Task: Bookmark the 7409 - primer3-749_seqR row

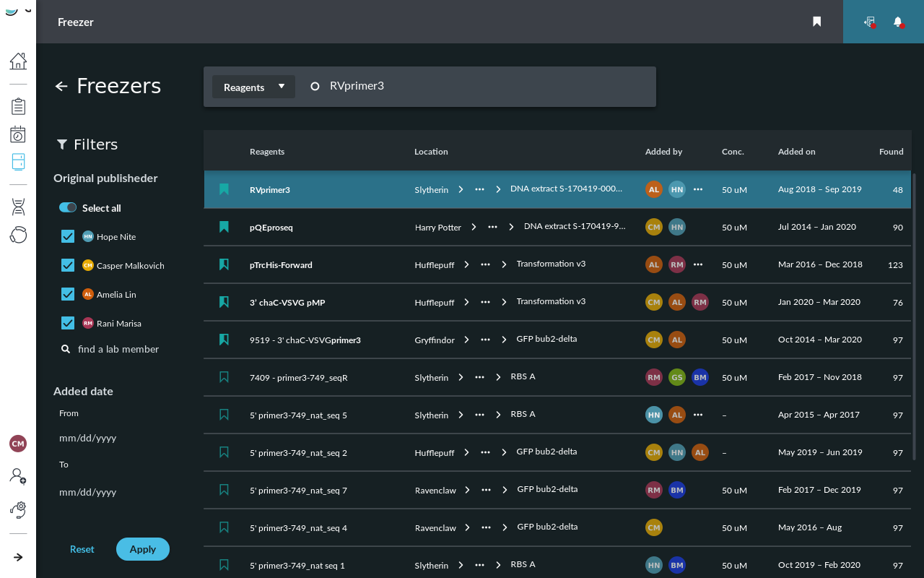Action: point(224,377)
